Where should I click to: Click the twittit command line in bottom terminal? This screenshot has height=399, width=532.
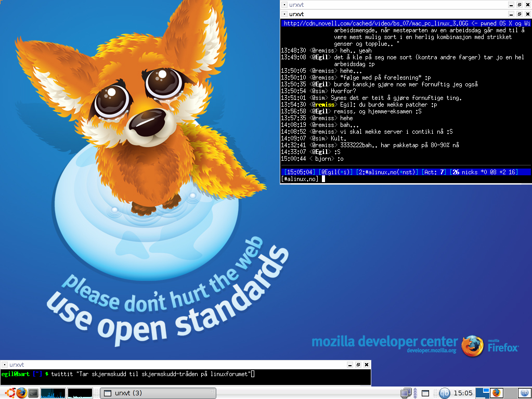tap(151, 374)
